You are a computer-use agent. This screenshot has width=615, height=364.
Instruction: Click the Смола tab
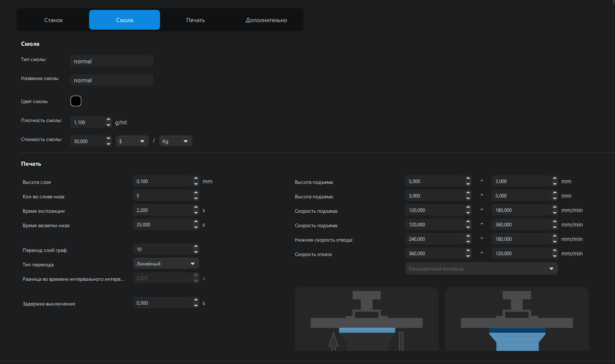pyautogui.click(x=125, y=20)
